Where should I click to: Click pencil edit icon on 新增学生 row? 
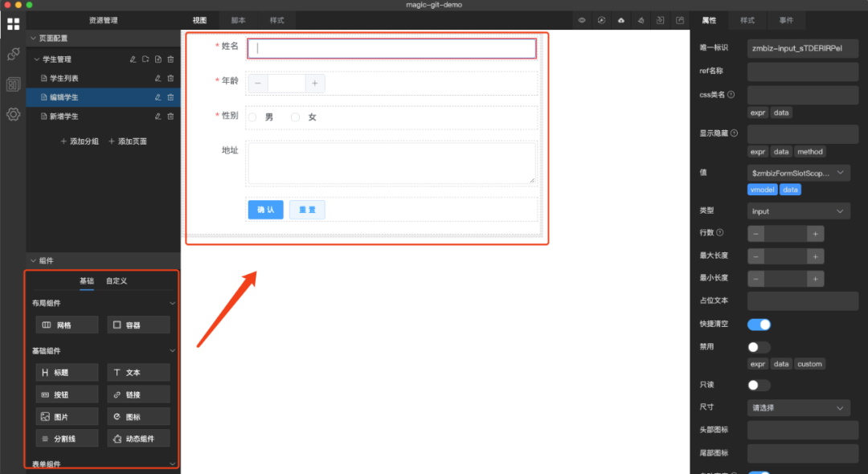click(158, 116)
